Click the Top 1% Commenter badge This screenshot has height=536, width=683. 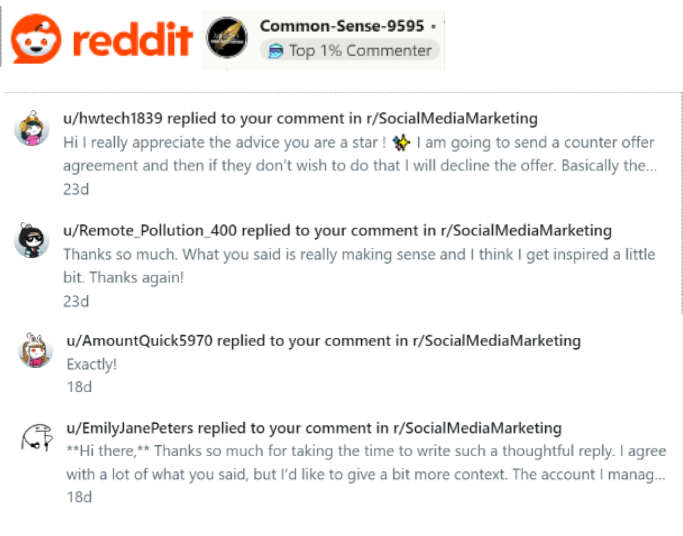coord(349,50)
